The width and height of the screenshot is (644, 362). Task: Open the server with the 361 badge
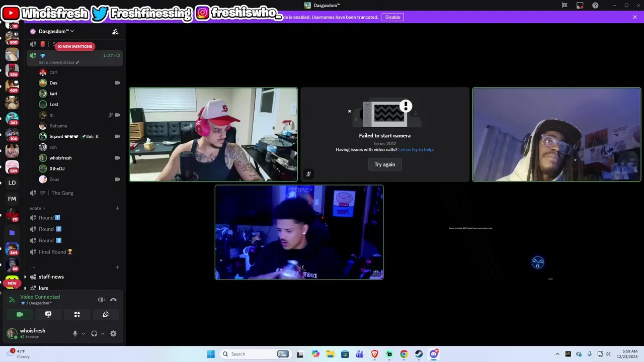[12, 119]
